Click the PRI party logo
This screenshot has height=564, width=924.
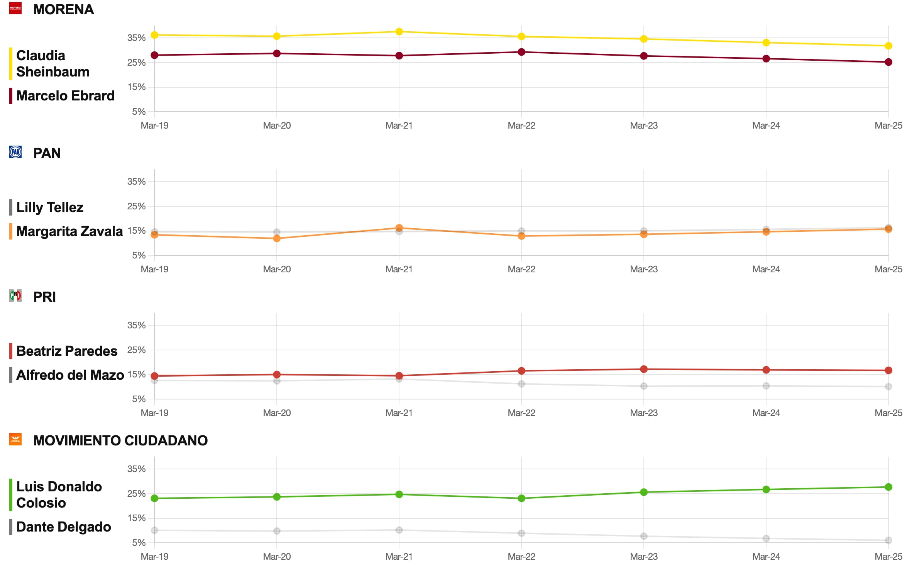click(x=15, y=296)
